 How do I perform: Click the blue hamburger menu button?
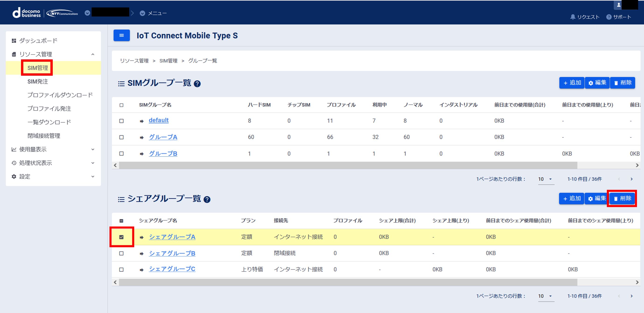(122, 35)
